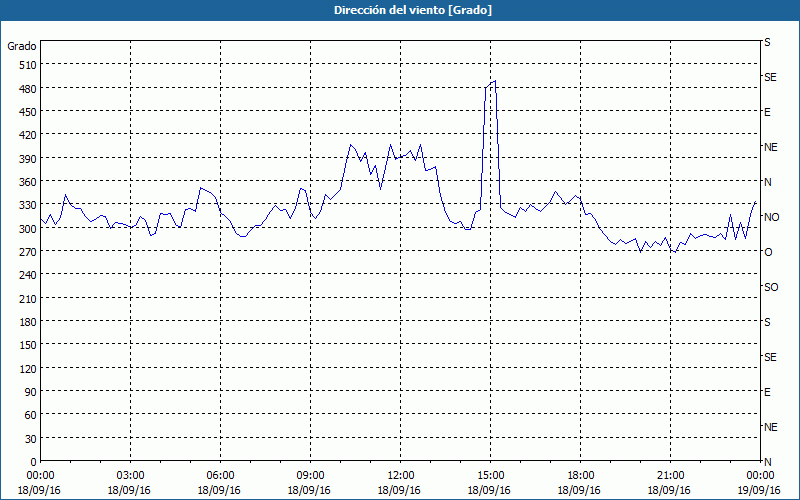Click the 21:00 time axis label

click(670, 476)
